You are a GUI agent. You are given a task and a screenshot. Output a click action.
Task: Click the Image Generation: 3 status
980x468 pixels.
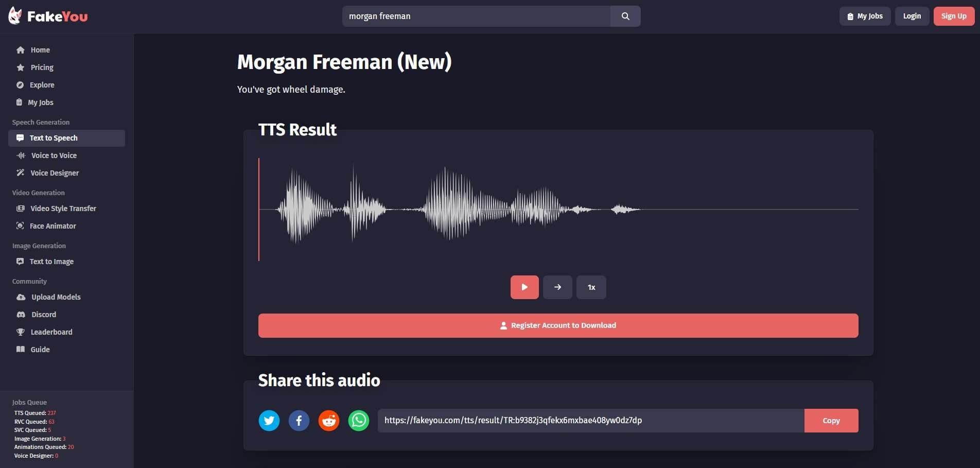click(x=40, y=439)
